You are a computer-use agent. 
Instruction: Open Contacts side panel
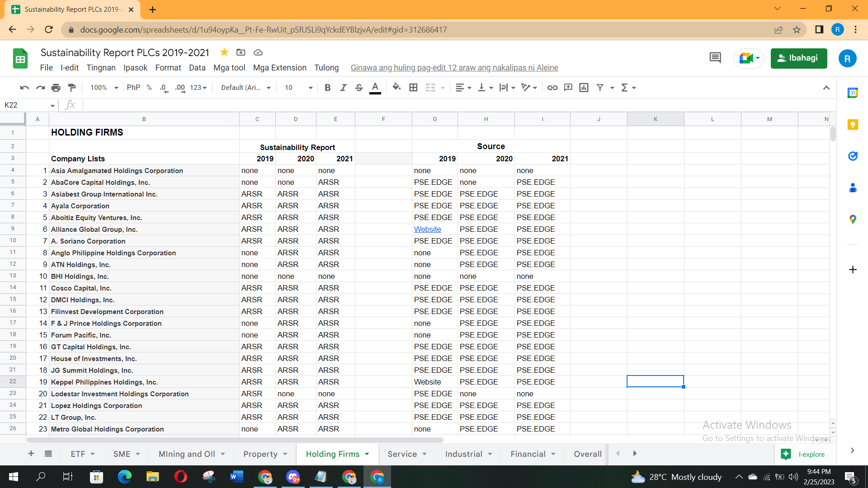click(x=853, y=188)
